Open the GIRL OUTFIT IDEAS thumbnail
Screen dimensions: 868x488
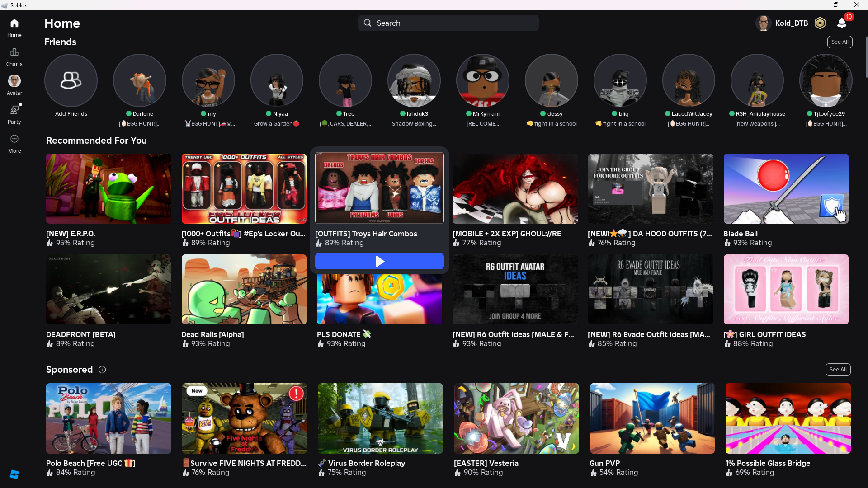click(786, 289)
